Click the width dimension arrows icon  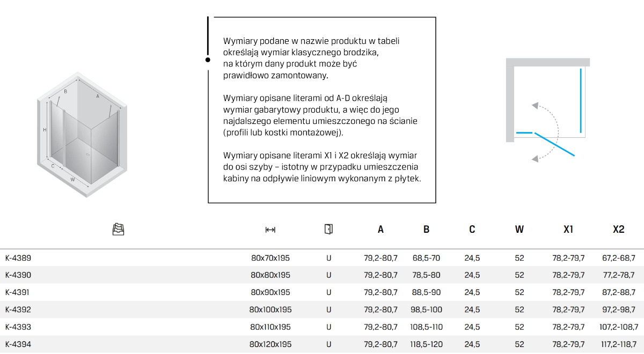point(270,230)
